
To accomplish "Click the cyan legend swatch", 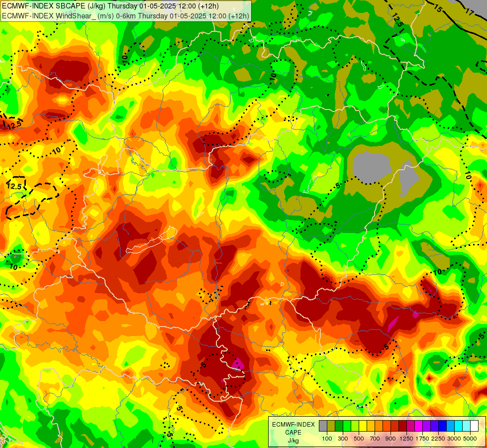I will pyautogui.click(x=459, y=426).
